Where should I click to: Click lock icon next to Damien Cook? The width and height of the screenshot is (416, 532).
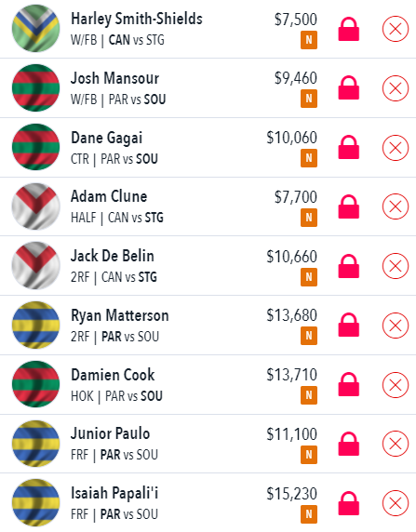(x=349, y=384)
